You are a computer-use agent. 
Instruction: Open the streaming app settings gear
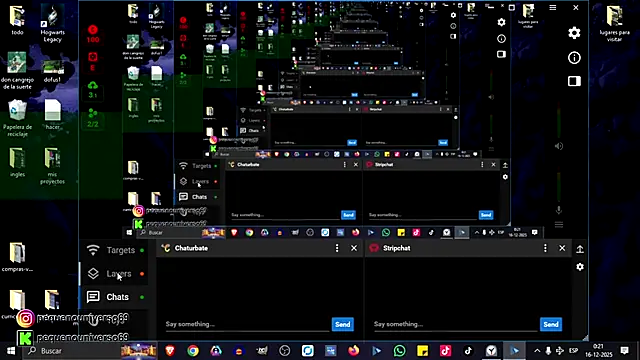pyautogui.click(x=574, y=33)
